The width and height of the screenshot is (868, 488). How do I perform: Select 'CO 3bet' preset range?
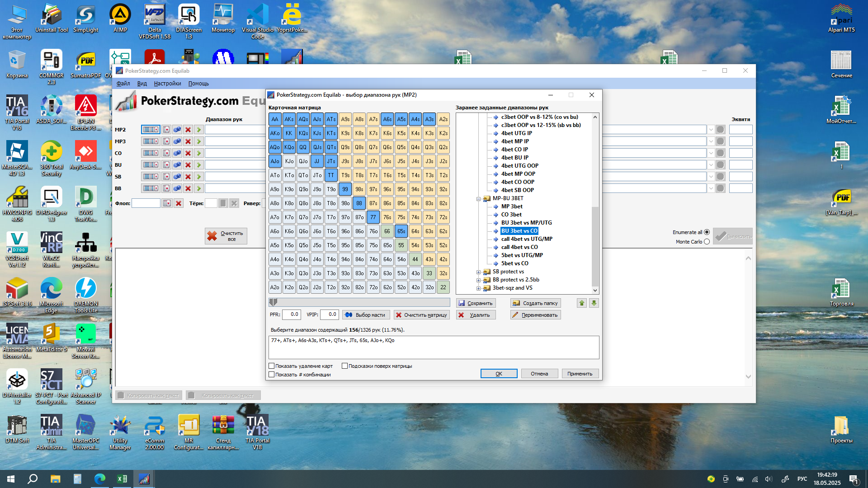(x=511, y=215)
